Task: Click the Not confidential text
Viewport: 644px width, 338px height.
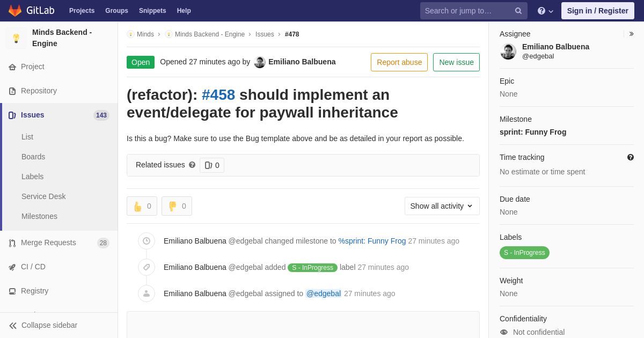Action: [539, 332]
